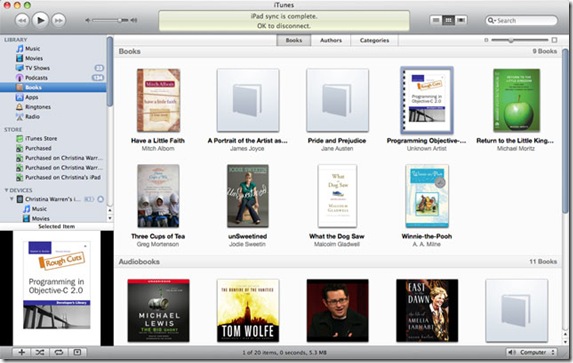Screen dimensions: 573x363
Task: Open the Categories tab
Action: (374, 40)
